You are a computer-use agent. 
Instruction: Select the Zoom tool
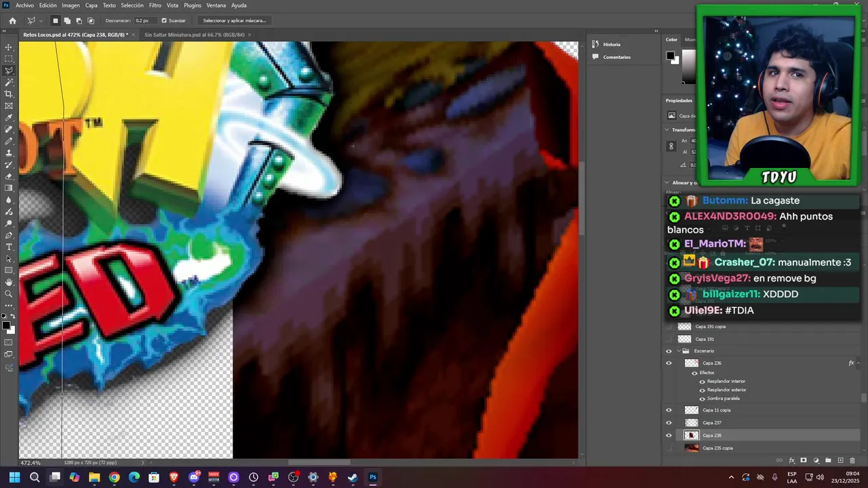tap(9, 293)
